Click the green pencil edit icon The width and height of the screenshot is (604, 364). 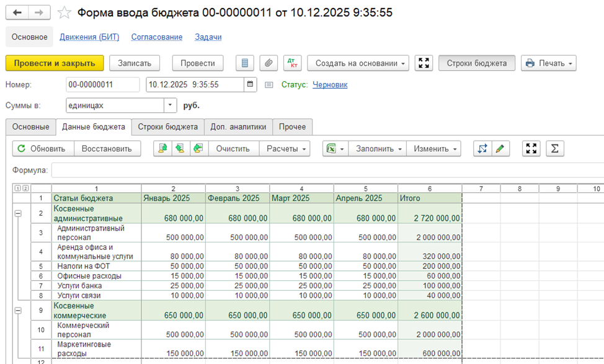(x=500, y=149)
